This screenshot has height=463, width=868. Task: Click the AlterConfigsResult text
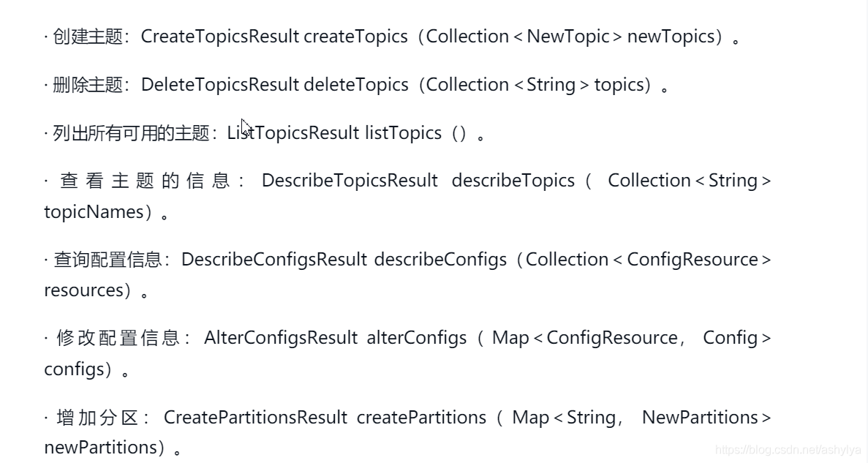tap(281, 338)
